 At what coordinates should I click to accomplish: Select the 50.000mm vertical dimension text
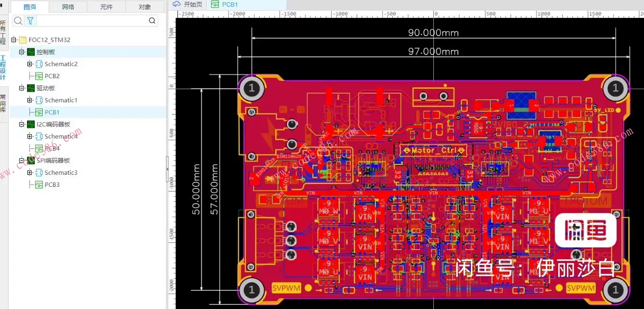[197, 189]
